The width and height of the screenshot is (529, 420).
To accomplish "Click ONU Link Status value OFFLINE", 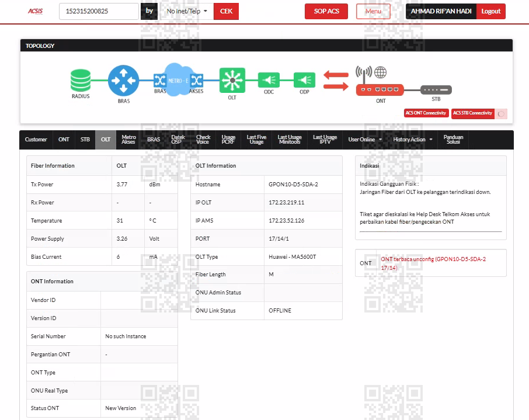I will pyautogui.click(x=280, y=311).
